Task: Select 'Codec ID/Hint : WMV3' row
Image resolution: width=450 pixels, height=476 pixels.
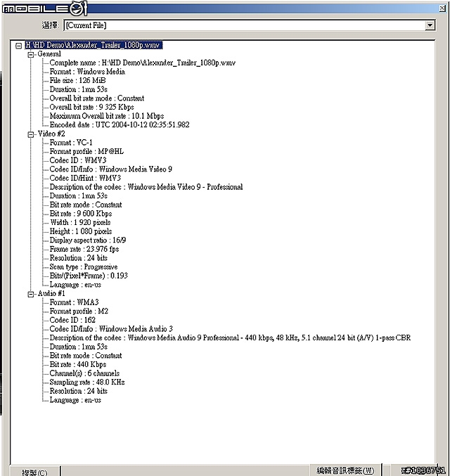Action: pyautogui.click(x=85, y=178)
